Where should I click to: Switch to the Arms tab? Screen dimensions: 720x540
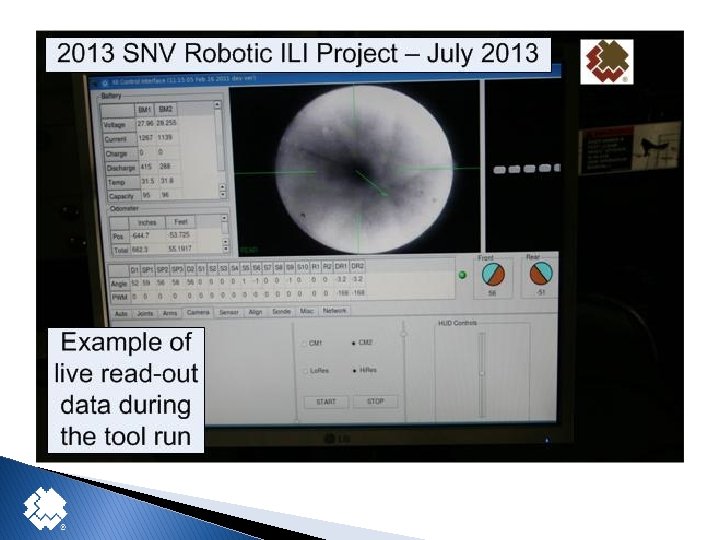click(170, 313)
